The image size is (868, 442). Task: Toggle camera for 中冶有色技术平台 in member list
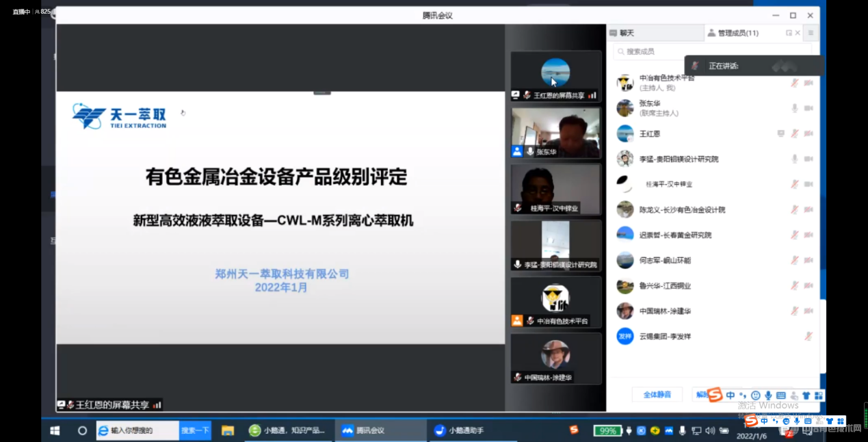(808, 83)
